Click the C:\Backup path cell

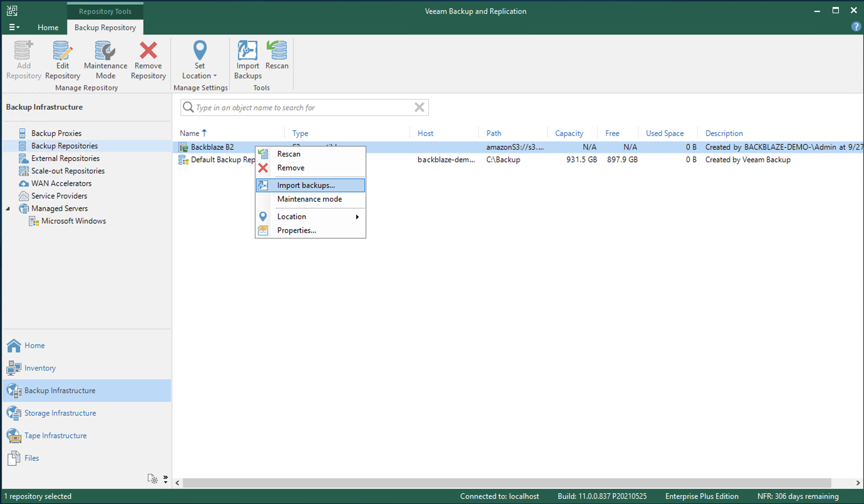click(x=503, y=159)
